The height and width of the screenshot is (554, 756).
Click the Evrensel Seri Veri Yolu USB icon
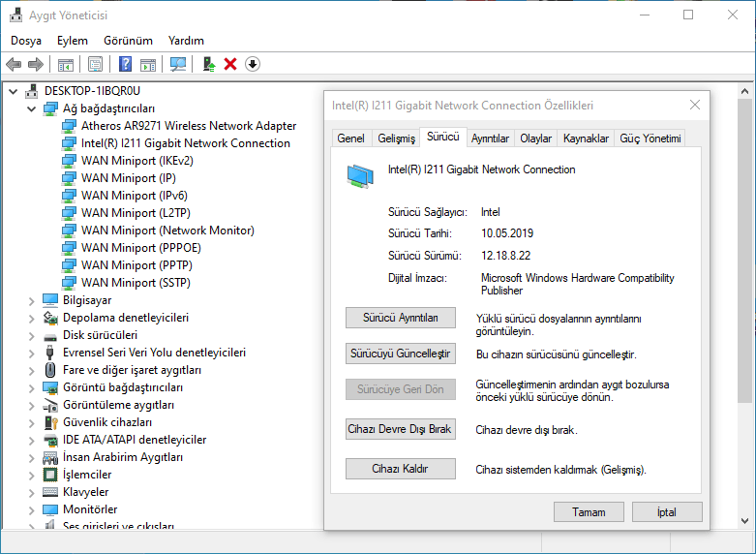(50, 353)
